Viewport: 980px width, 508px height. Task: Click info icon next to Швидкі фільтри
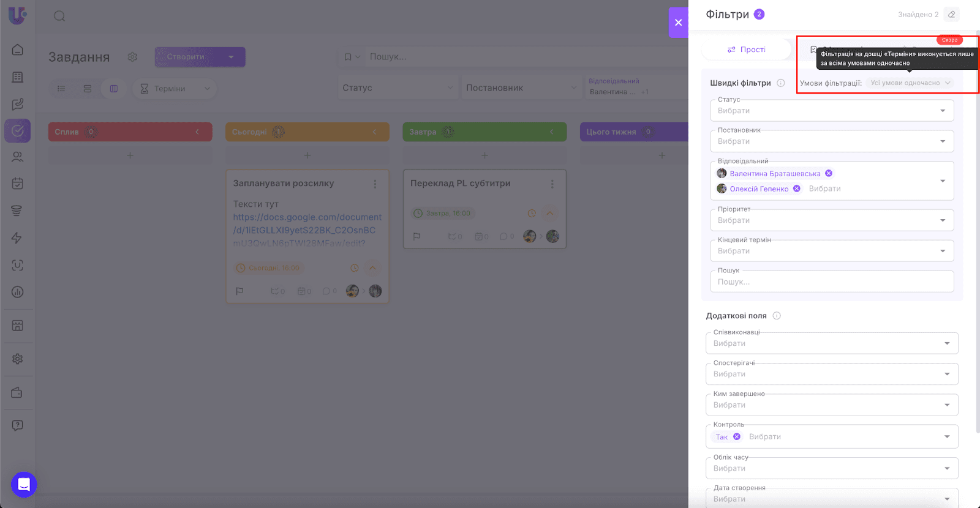(781, 83)
